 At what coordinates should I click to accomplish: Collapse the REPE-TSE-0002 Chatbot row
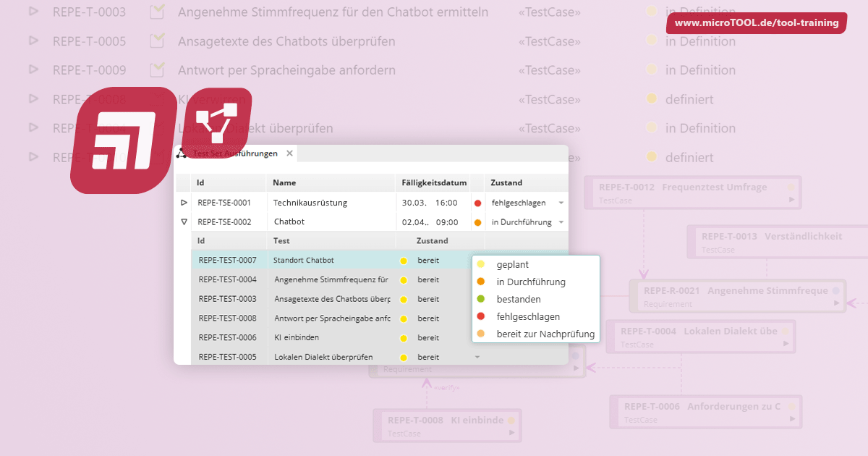point(184,222)
